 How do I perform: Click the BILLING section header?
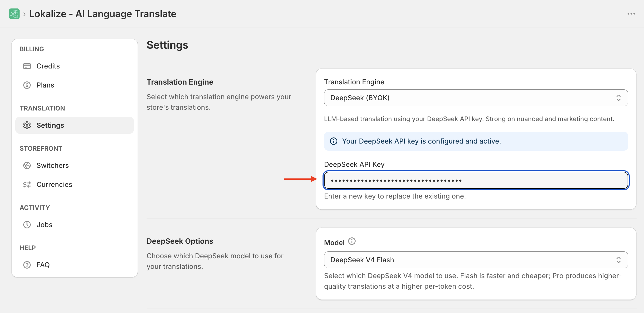[x=32, y=49]
